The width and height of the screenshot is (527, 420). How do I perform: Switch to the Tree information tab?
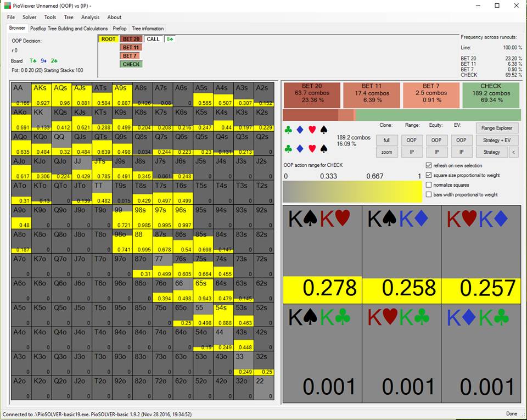tap(148, 29)
